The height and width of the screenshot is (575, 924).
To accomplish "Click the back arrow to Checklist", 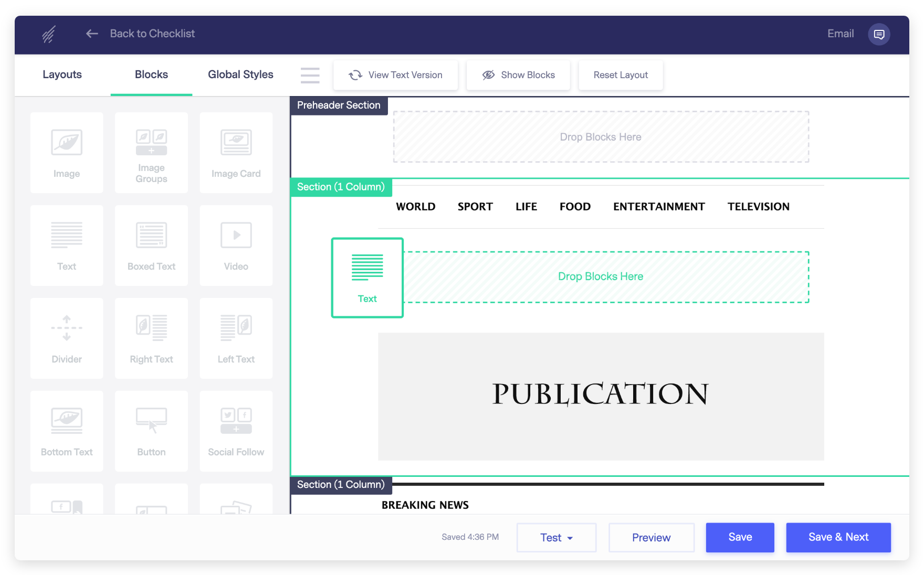I will pos(92,34).
